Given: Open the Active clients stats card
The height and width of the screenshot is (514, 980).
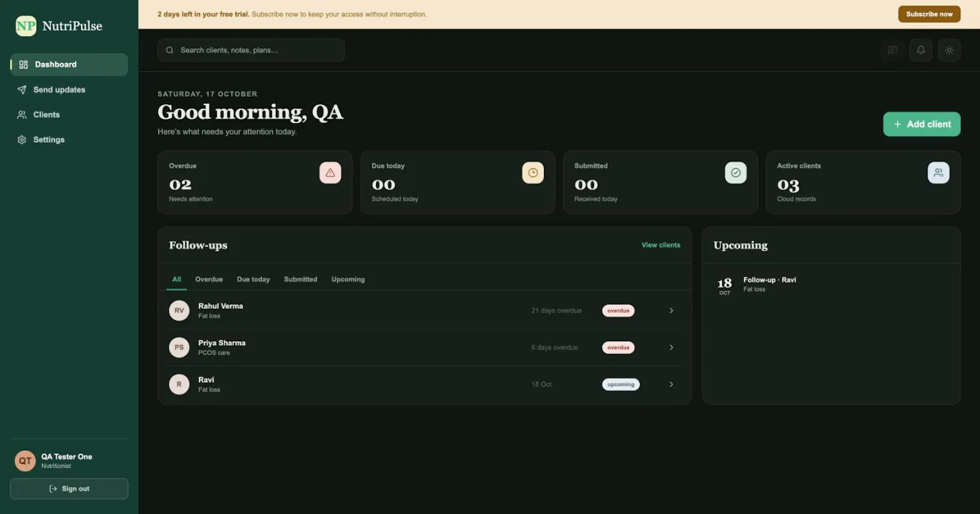Looking at the screenshot, I should (863, 183).
